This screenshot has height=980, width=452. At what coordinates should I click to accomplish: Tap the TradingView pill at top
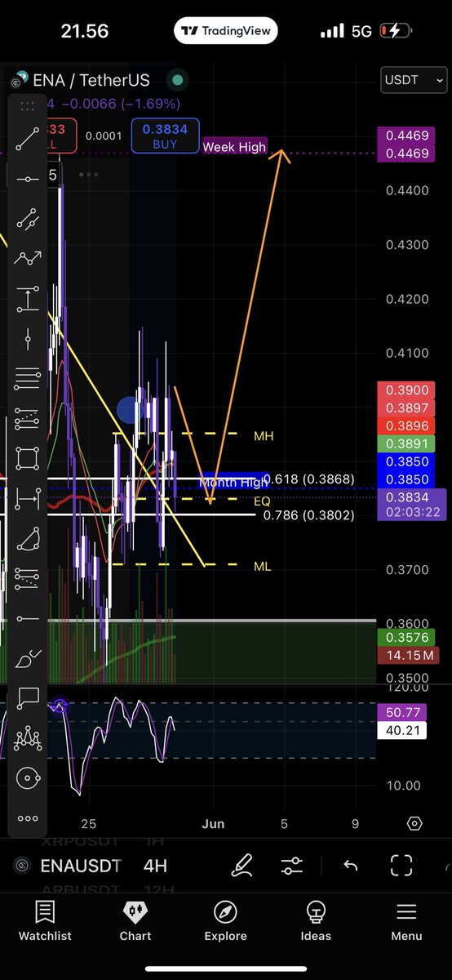click(x=226, y=31)
